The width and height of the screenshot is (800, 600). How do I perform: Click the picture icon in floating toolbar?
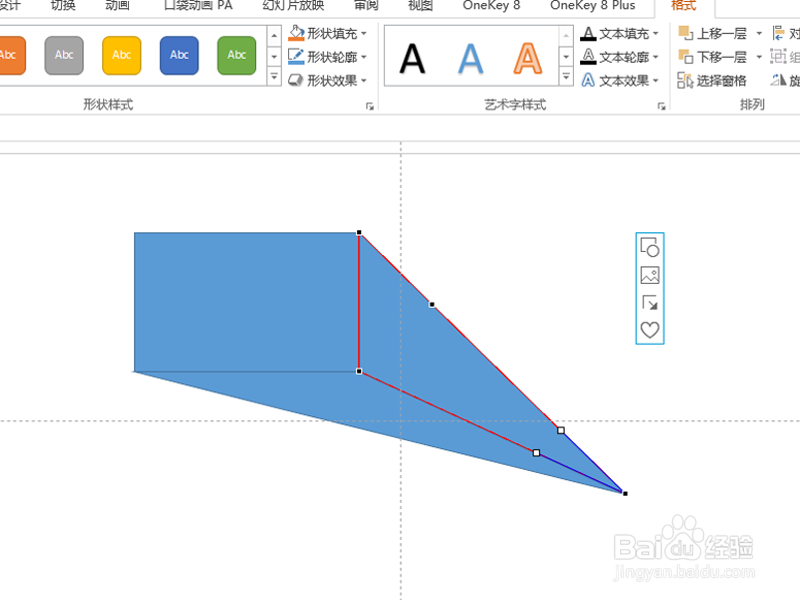[649, 276]
